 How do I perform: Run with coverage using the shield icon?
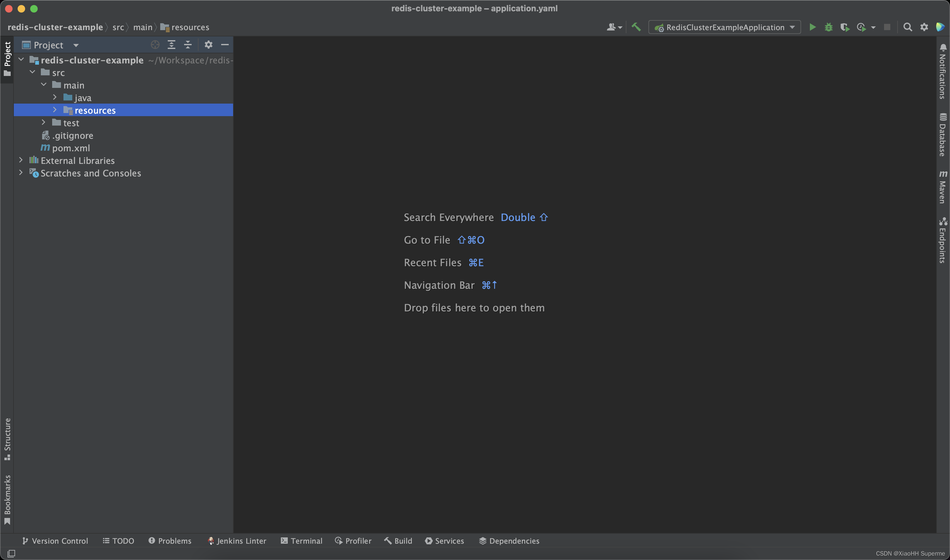click(x=845, y=27)
